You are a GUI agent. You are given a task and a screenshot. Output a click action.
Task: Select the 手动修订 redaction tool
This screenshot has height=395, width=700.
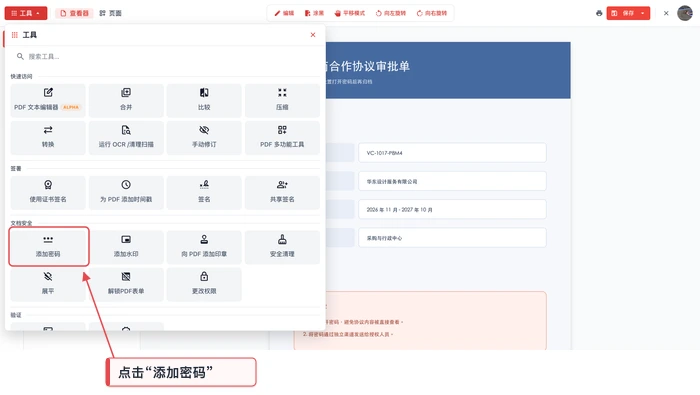(x=204, y=137)
